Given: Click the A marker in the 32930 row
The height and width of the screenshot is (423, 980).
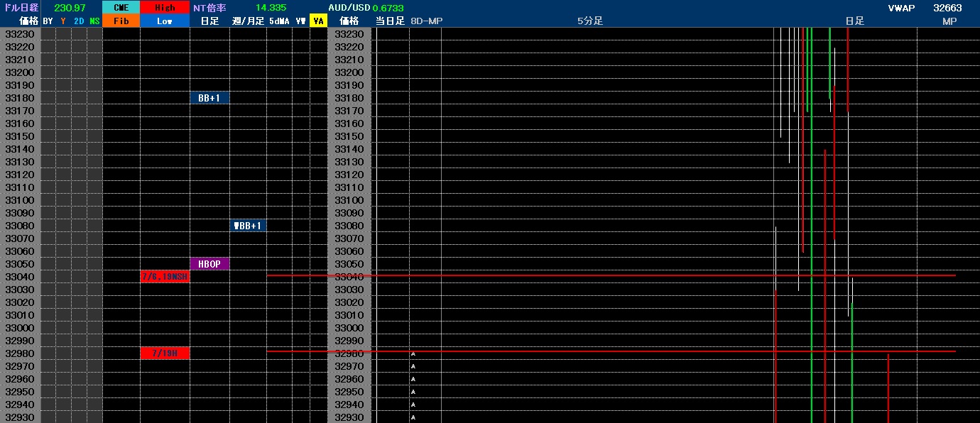Looking at the screenshot, I should [413, 417].
